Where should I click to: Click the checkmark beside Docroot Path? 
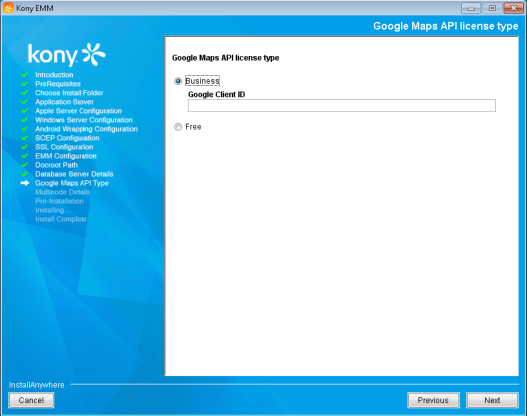click(x=25, y=165)
